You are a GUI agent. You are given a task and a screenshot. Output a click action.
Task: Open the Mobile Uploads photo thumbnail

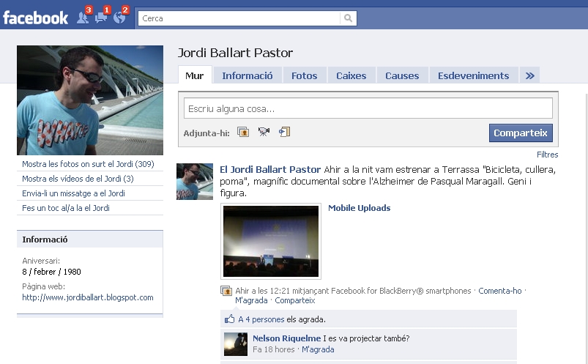(271, 241)
